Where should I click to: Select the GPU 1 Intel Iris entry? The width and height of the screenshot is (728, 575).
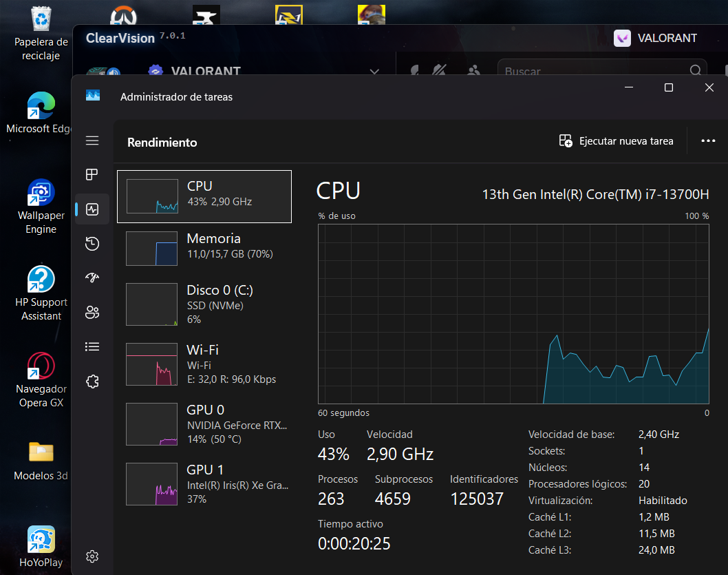[204, 484]
